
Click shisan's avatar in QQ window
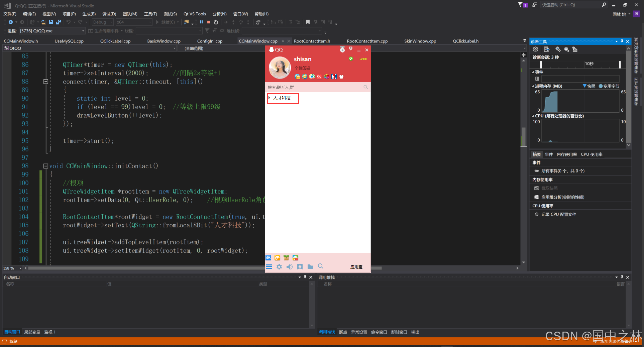pos(280,68)
